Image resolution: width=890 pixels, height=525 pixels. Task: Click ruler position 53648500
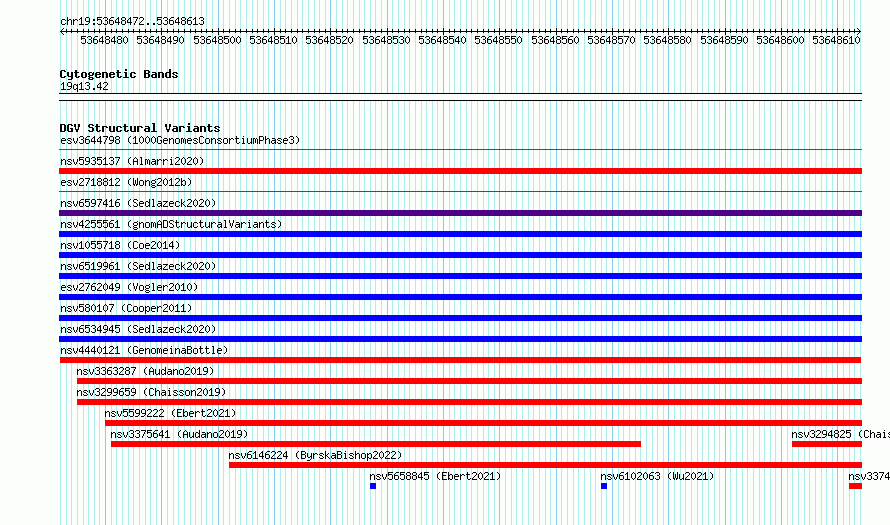point(217,40)
